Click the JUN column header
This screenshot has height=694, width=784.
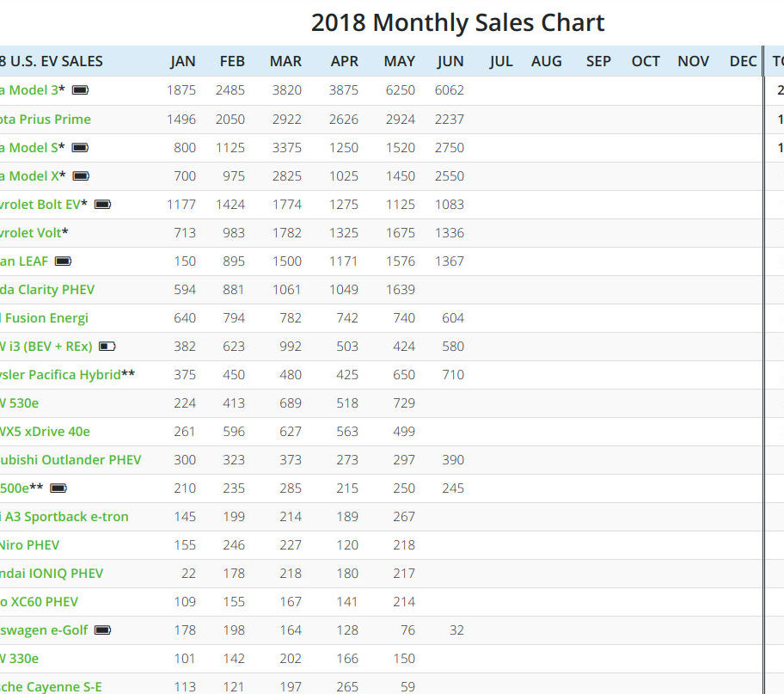click(x=450, y=62)
